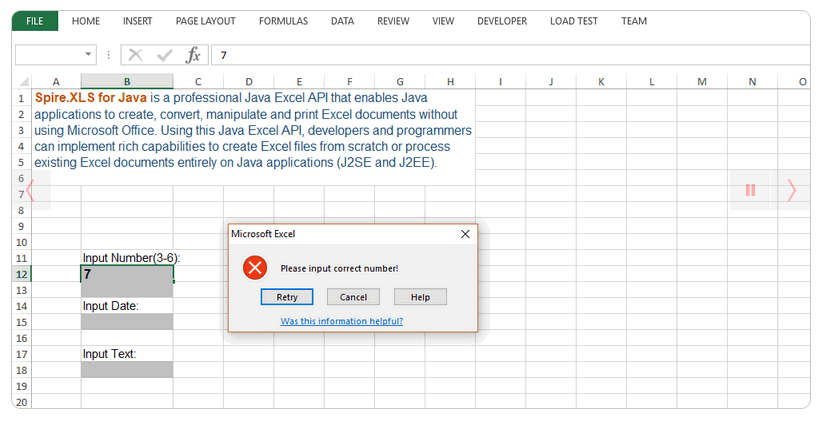Select column B header
Screen dimensions: 821x421
tap(127, 82)
